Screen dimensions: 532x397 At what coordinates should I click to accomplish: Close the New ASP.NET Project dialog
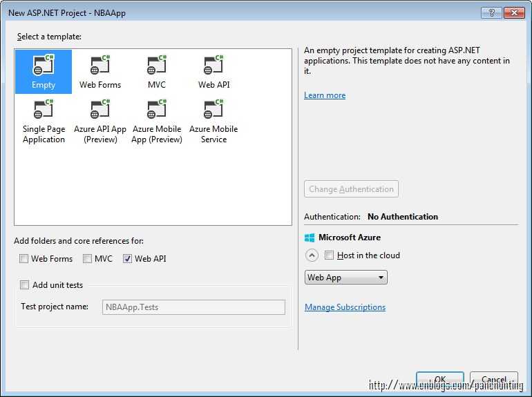click(514, 13)
